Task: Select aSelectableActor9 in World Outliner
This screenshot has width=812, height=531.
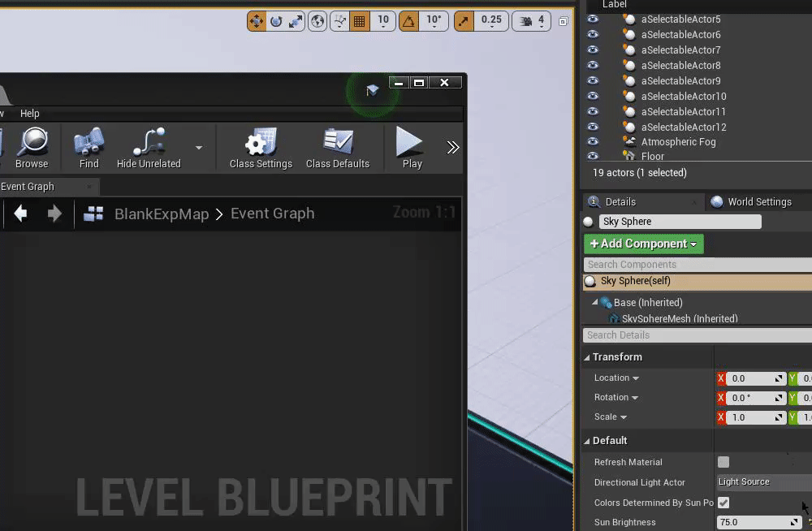Action: [x=680, y=81]
